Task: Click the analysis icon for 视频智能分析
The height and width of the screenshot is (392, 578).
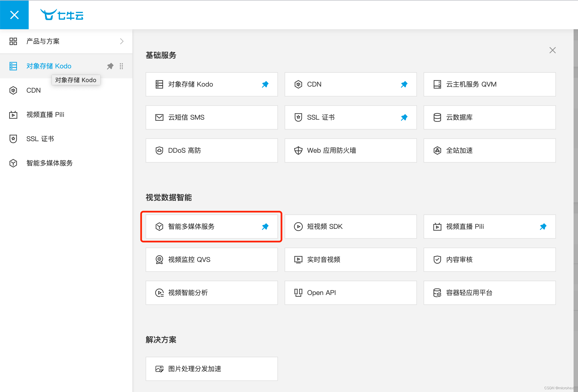Action: (159, 293)
